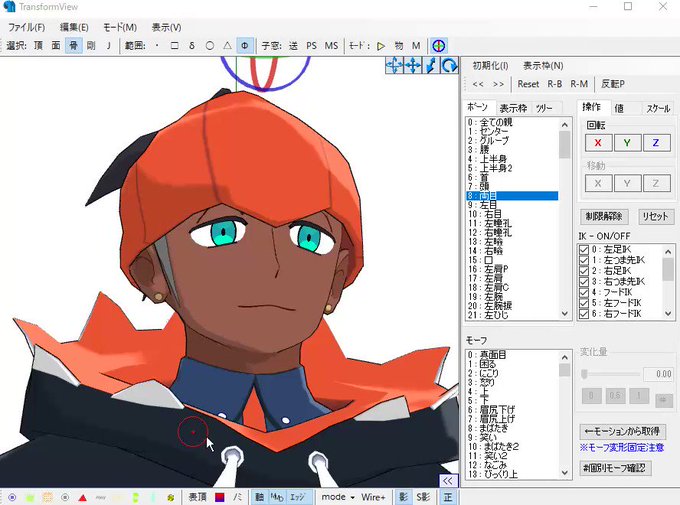
Task: Switch to the ツリー tab
Action: pos(544,108)
